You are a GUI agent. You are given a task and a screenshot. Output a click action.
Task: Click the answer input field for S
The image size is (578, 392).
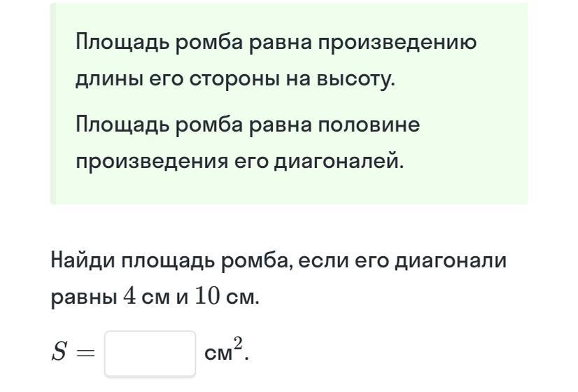pos(150,353)
